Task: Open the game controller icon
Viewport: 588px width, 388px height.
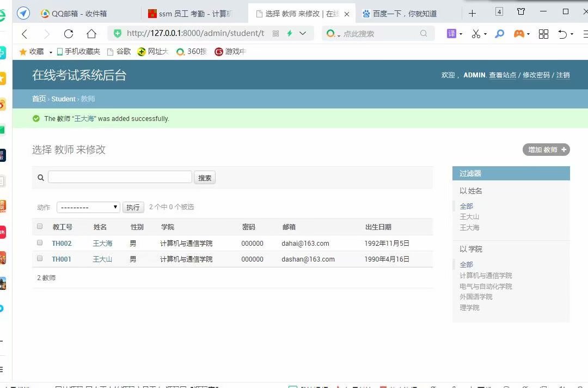Action: [x=519, y=34]
